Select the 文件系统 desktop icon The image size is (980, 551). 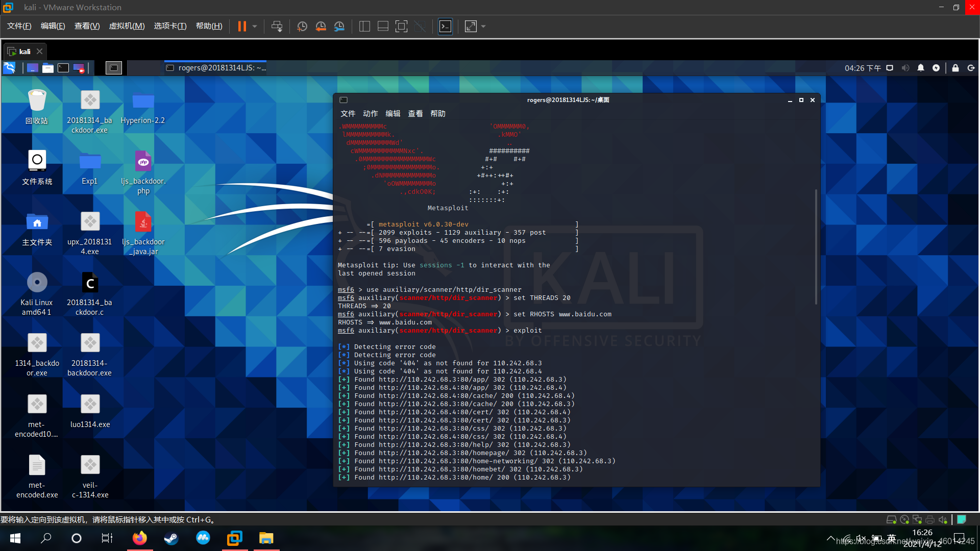37,167
